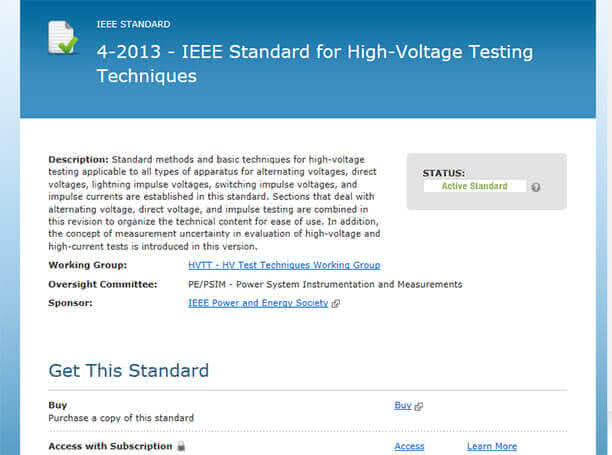Click the Access with Subscription label

(x=110, y=446)
